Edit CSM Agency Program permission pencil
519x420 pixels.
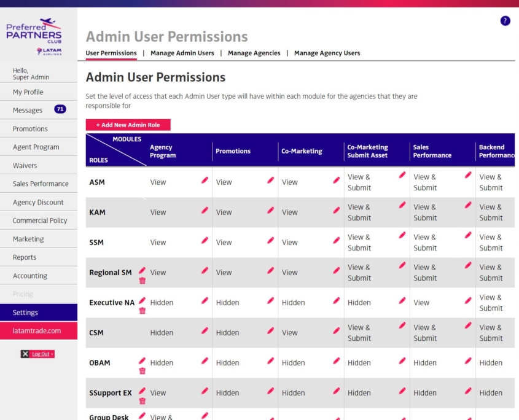(205, 330)
